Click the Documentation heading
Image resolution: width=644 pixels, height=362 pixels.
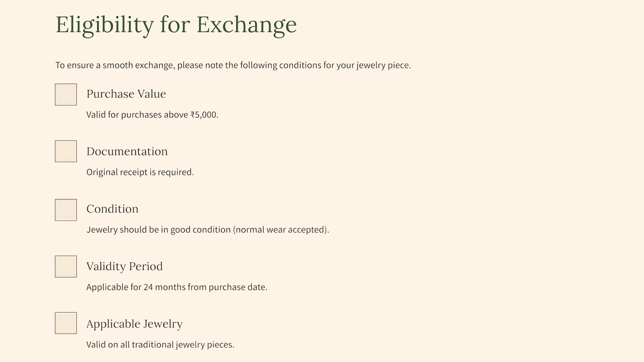click(127, 152)
